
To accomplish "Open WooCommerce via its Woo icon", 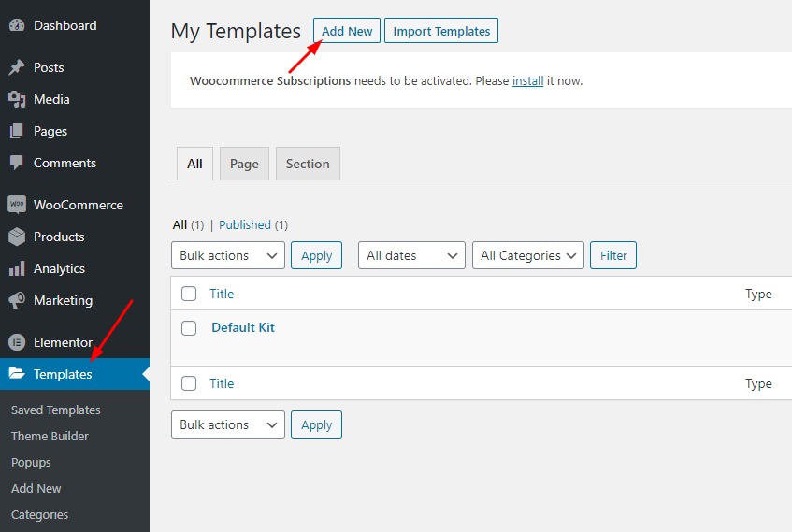I will (17, 205).
